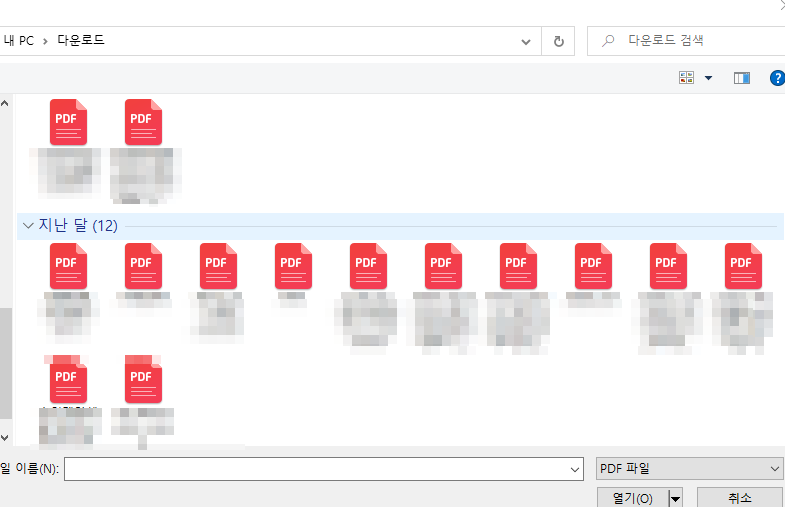Select ninth PDF in 지난 달 group
785x507 pixels.
668,266
